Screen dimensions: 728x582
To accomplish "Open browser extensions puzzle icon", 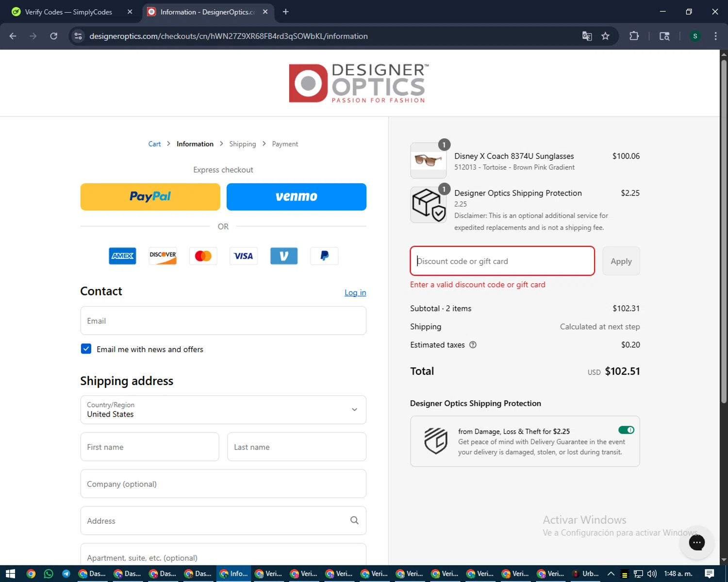I will [634, 36].
